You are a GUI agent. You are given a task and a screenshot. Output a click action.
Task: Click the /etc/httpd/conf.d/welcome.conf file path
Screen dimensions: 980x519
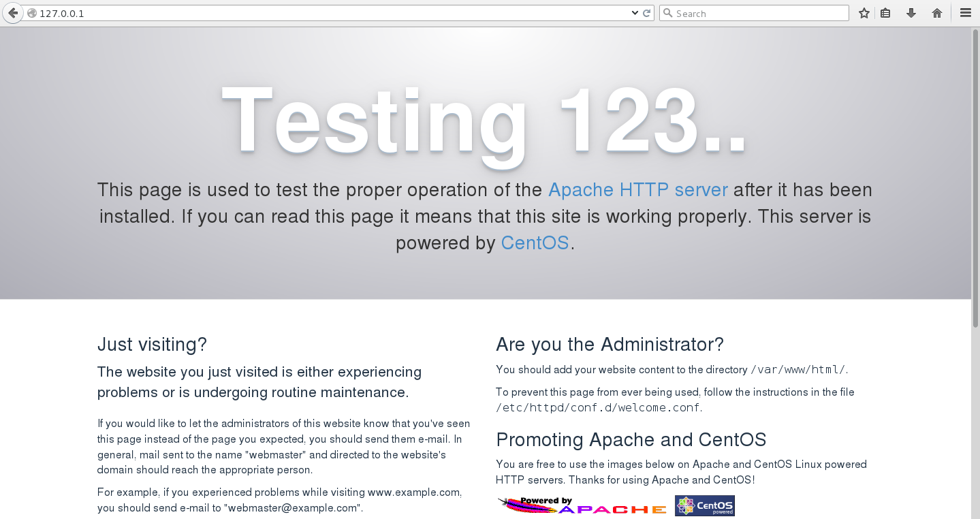598,408
